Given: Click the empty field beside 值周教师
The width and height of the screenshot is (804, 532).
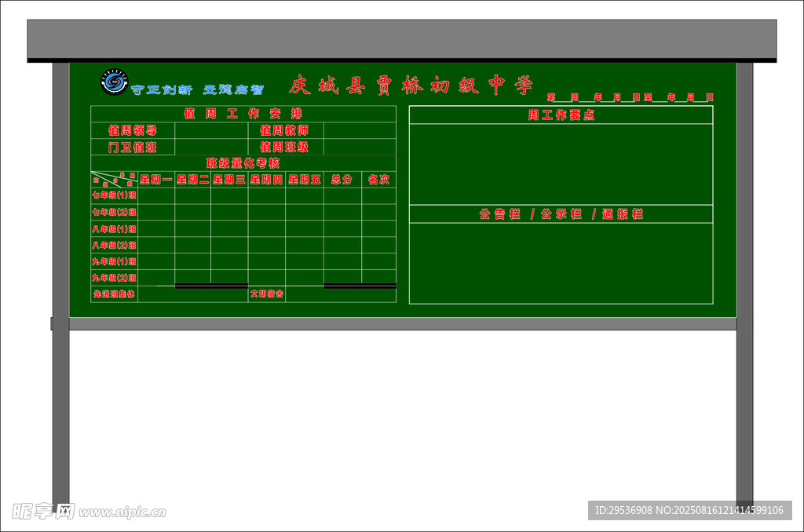Looking at the screenshot, I should click(359, 130).
